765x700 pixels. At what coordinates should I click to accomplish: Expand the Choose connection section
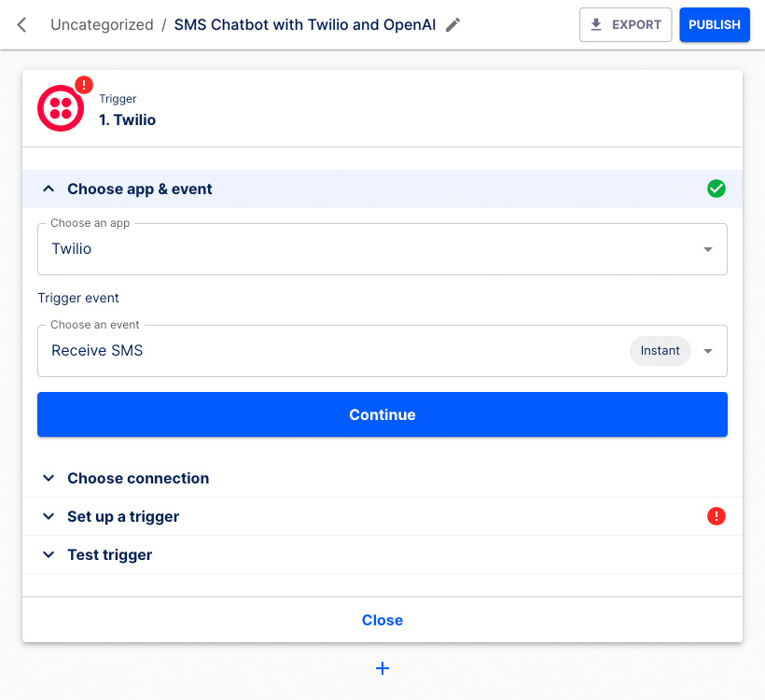(x=49, y=478)
